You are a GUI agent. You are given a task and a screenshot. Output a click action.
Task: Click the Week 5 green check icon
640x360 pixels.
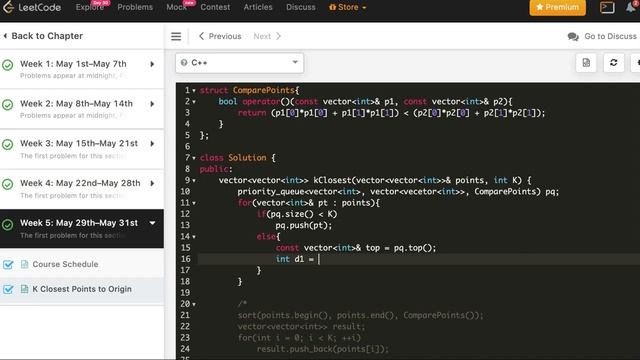(x=8, y=224)
